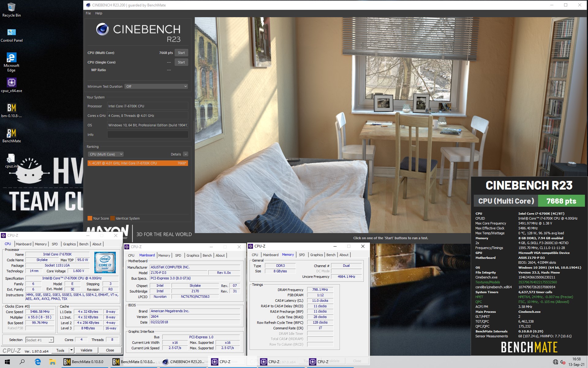Switch to second CPU-Z taskbar item
The width and height of the screenshot is (588, 368).
281,362
